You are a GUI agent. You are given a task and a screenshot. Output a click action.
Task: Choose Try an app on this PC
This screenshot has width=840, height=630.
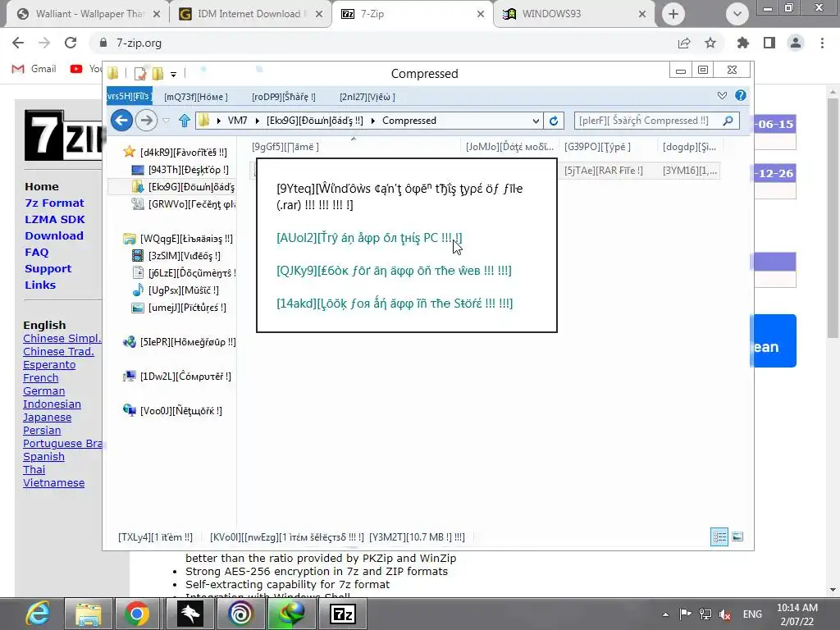click(369, 237)
